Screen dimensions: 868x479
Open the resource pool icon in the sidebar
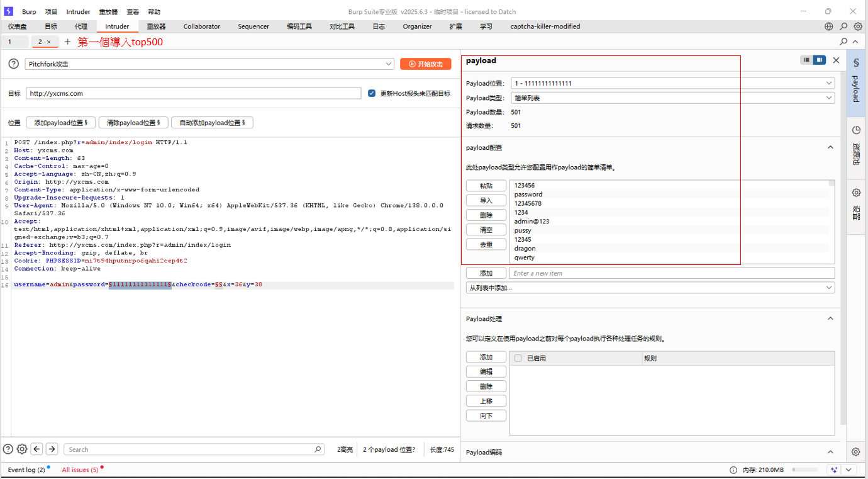click(856, 130)
